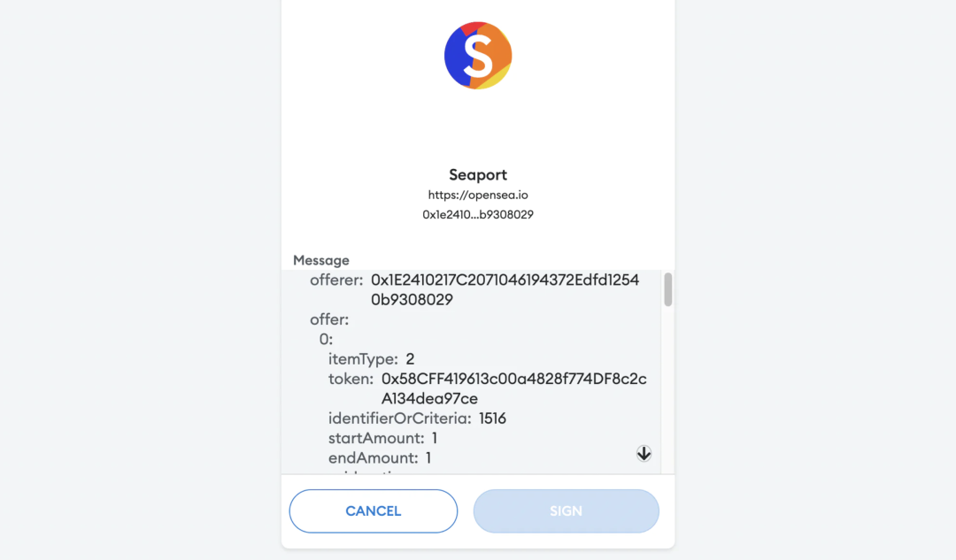This screenshot has height=560, width=956.
Task: Click the endAmount field row
Action: point(380,457)
